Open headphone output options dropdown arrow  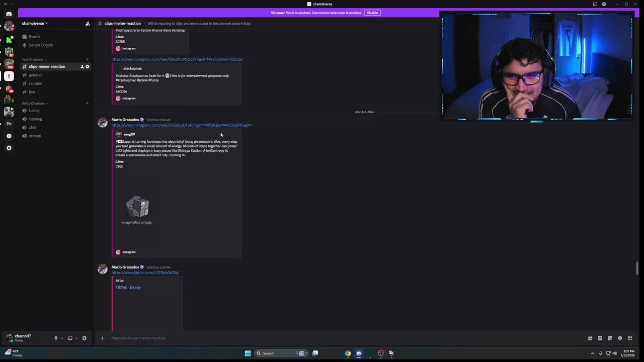(x=76, y=338)
